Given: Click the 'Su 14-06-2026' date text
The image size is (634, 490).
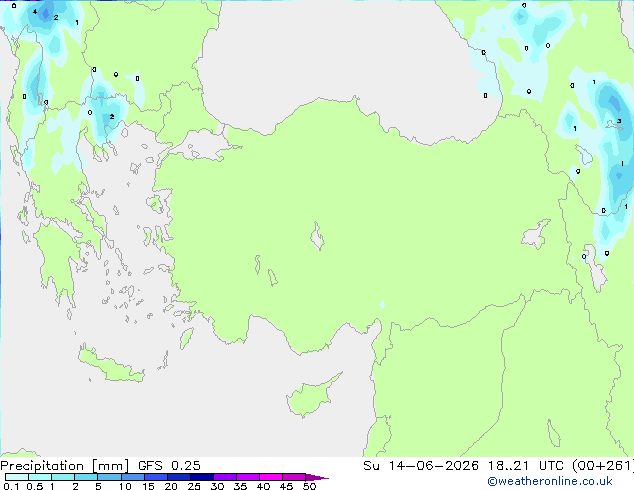Looking at the screenshot, I should (x=421, y=466).
